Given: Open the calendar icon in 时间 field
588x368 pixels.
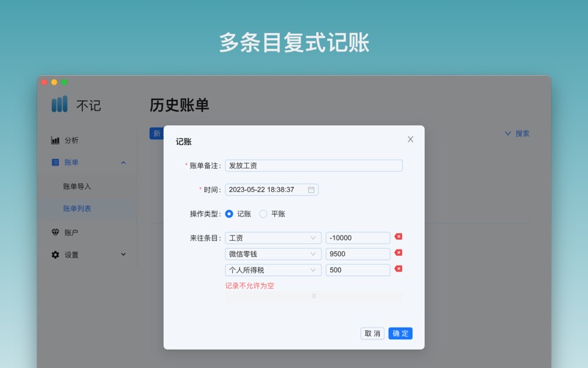Looking at the screenshot, I should 311,190.
